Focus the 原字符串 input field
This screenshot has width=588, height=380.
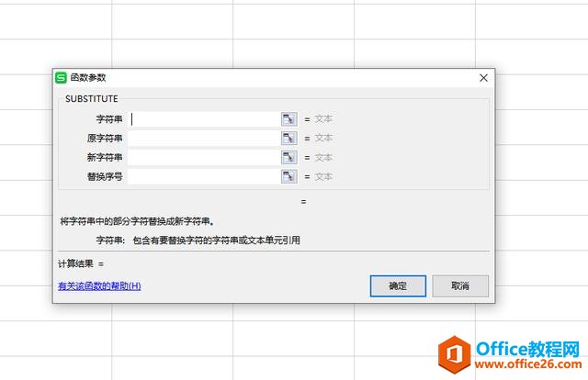tap(204, 138)
